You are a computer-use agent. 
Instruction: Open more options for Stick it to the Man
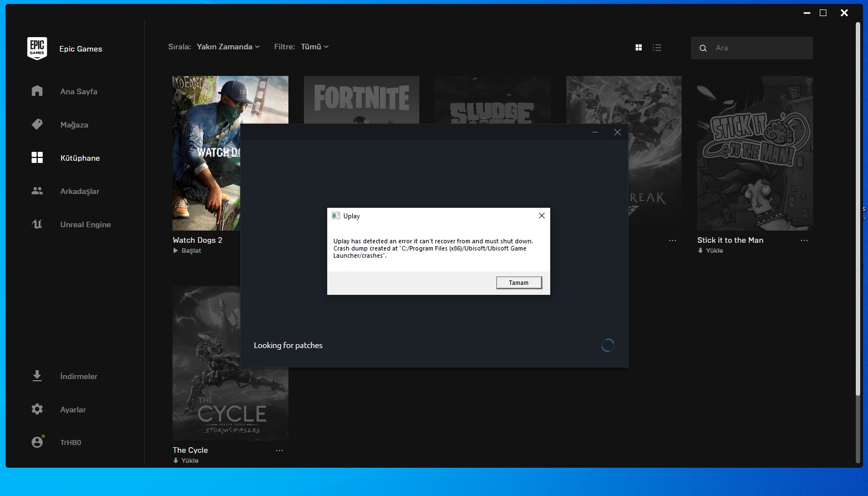click(804, 241)
